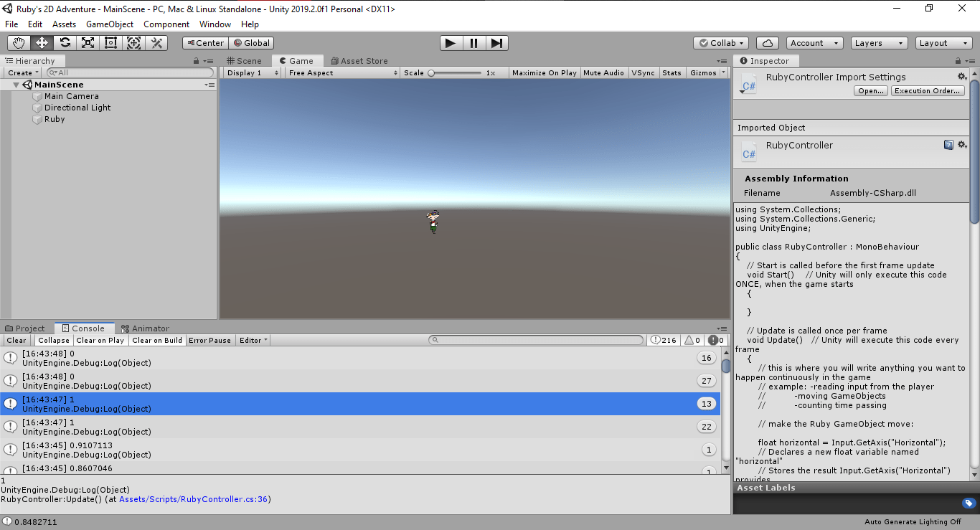The height and width of the screenshot is (530, 980).
Task: Open the RubyController script help icon
Action: (948, 145)
